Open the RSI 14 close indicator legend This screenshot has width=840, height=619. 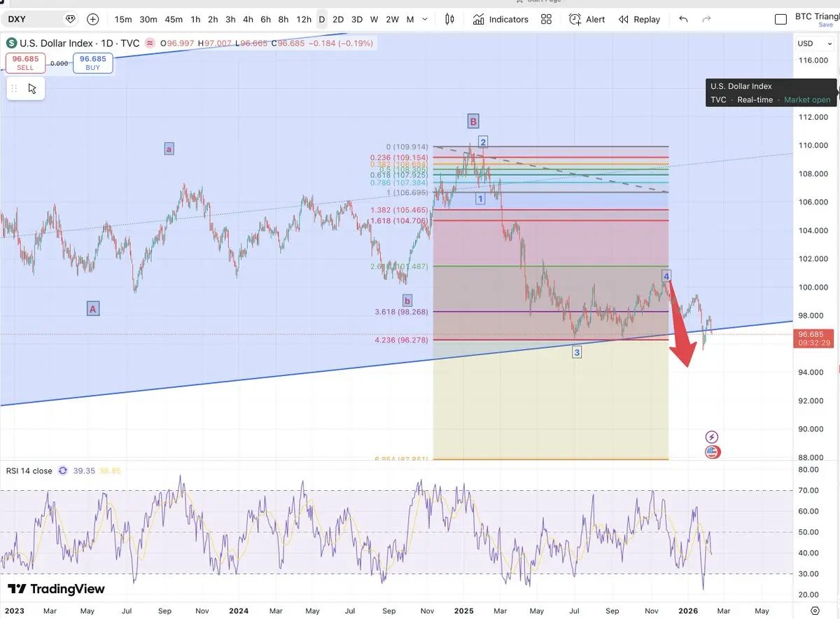click(29, 471)
